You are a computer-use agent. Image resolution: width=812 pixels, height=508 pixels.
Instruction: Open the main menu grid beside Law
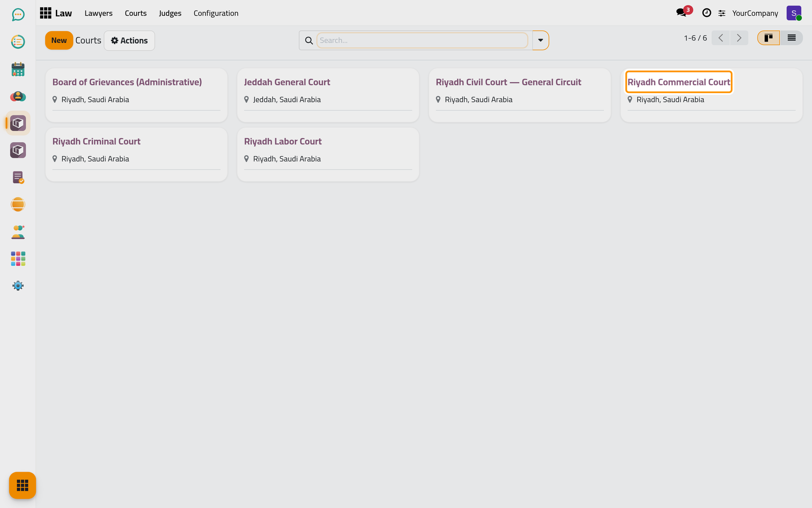[x=46, y=13]
